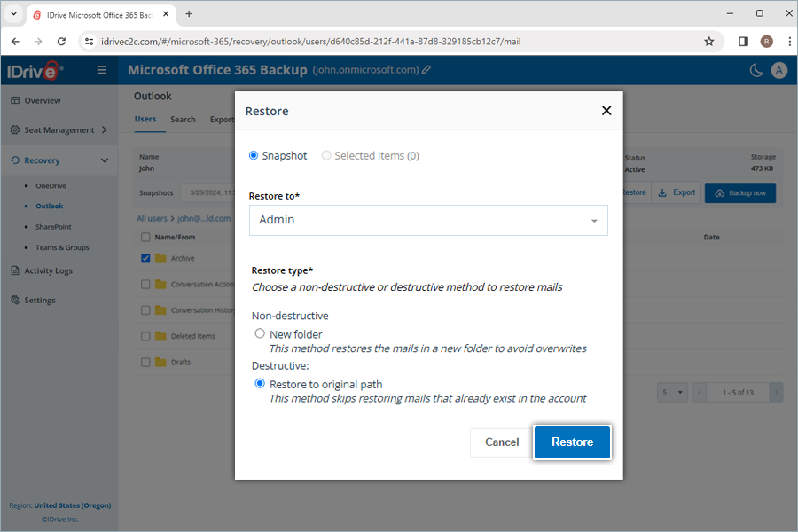
Task: Open Settings via its sidebar icon
Action: 14,300
